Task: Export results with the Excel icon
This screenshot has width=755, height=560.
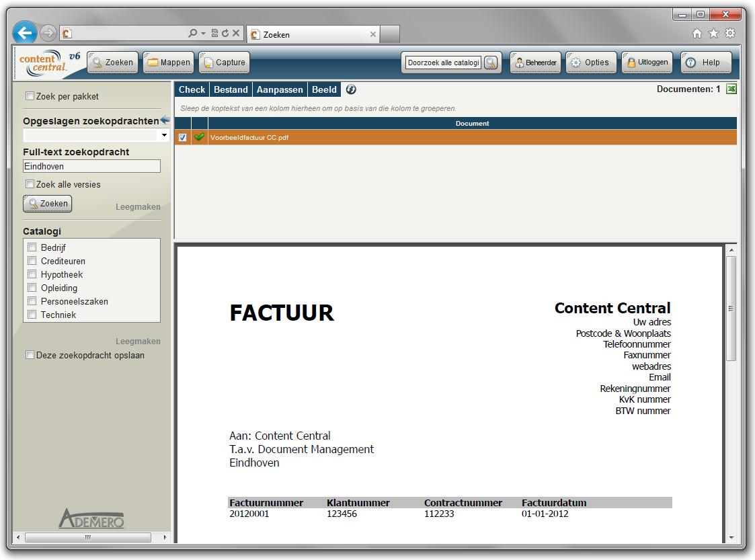Action: 731,89
